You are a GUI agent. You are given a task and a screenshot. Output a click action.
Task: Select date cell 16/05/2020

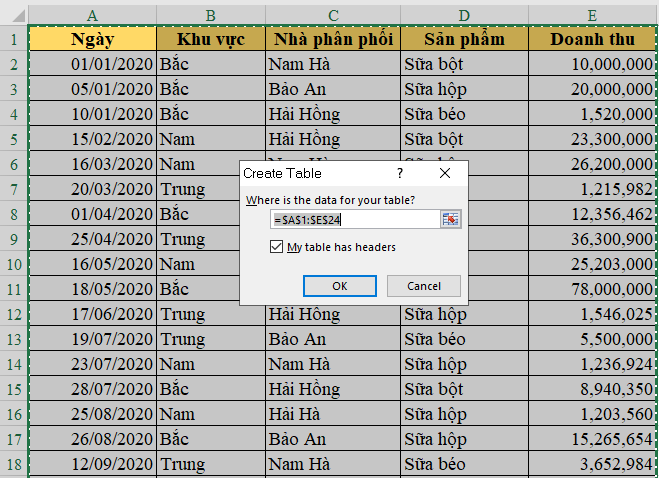tap(92, 264)
